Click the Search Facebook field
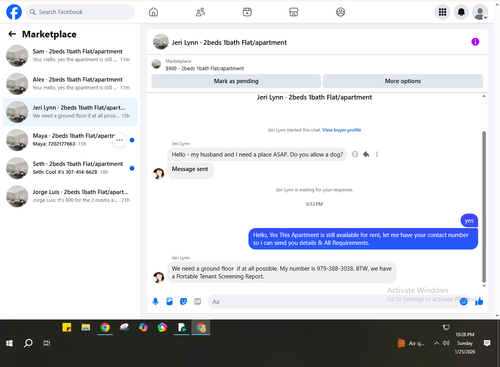The height and width of the screenshot is (367, 500). [80, 12]
